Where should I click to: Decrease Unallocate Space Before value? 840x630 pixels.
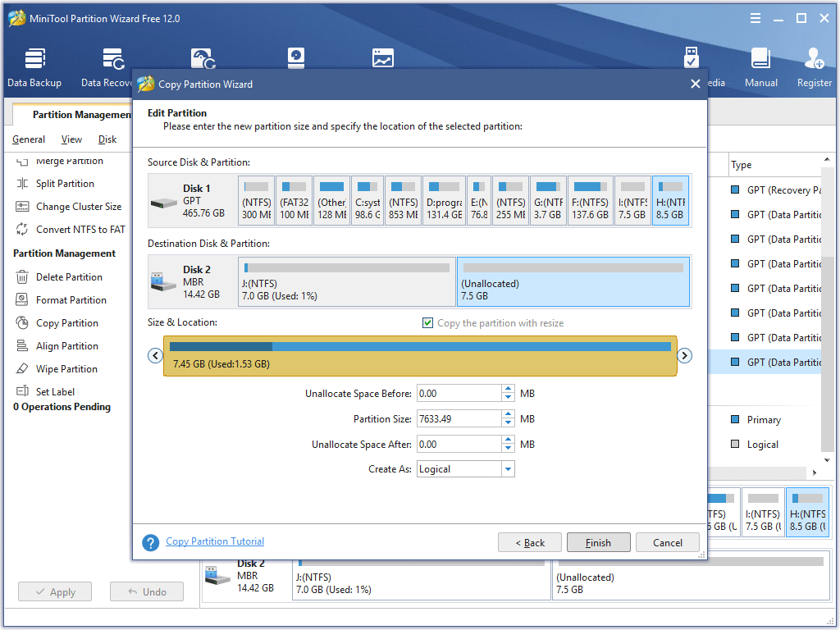(x=509, y=398)
